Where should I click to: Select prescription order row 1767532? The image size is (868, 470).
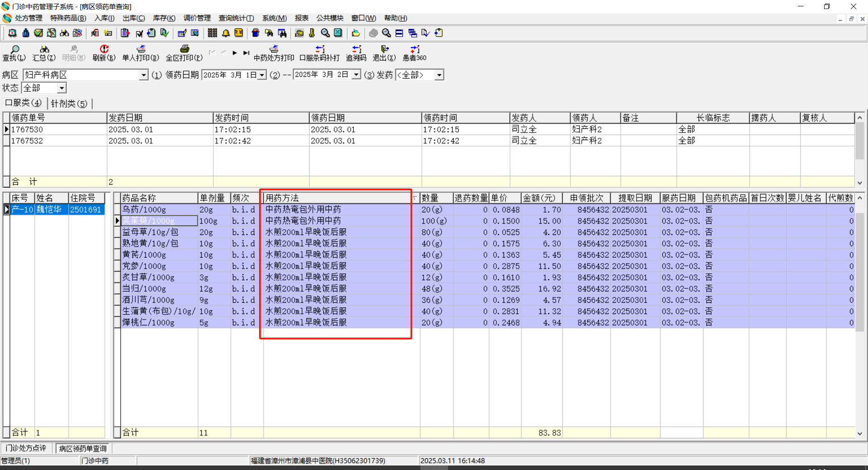27,141
